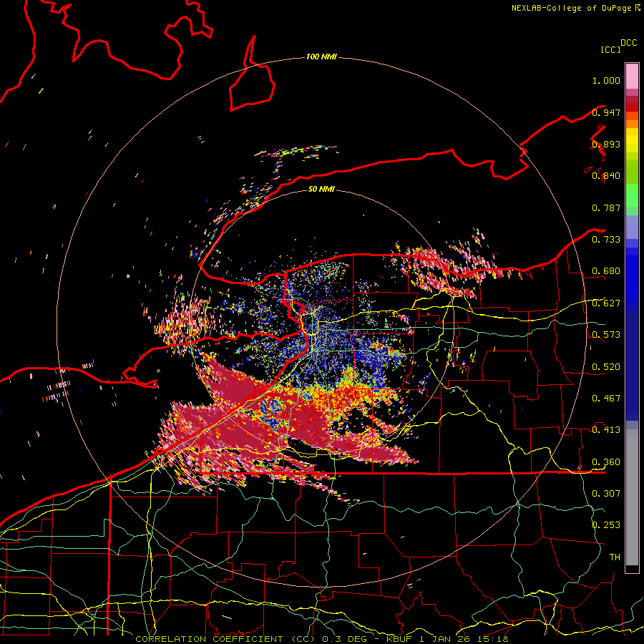Select the 0.573 value on the color scale

606,335
